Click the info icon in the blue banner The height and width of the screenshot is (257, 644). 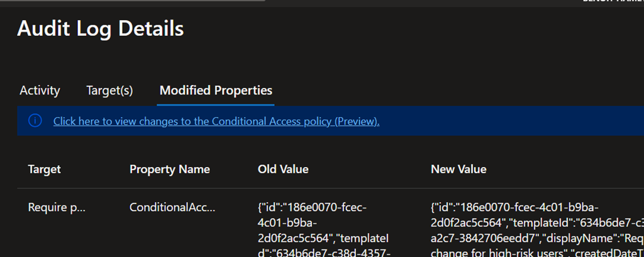(x=35, y=121)
